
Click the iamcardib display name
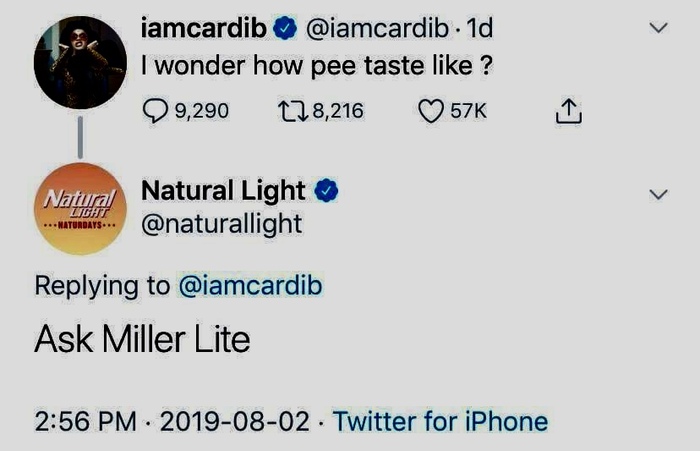[204, 30]
